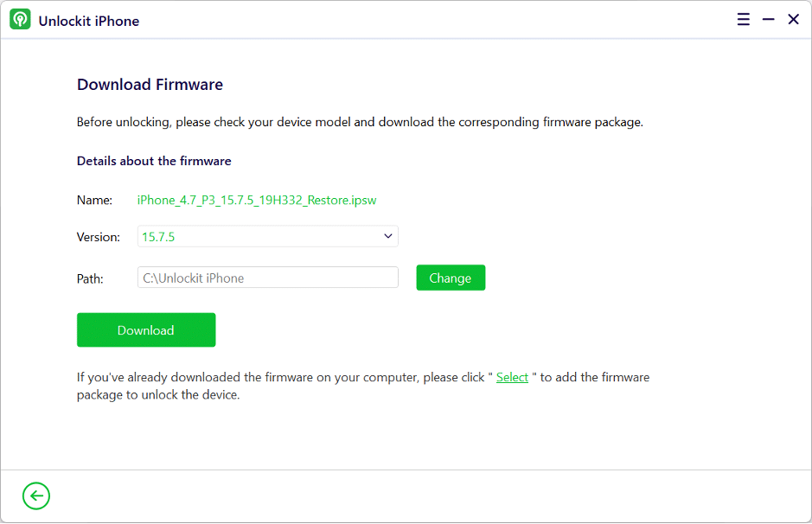Click the Change button to alter path
812x524 pixels.
click(451, 278)
